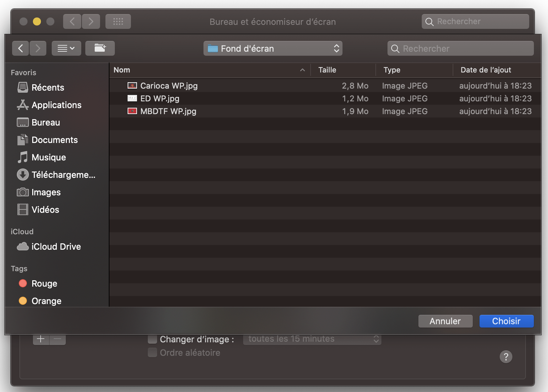
Task: Click size 1,9 Mo of MBDTF WP.jpg
Action: [355, 111]
